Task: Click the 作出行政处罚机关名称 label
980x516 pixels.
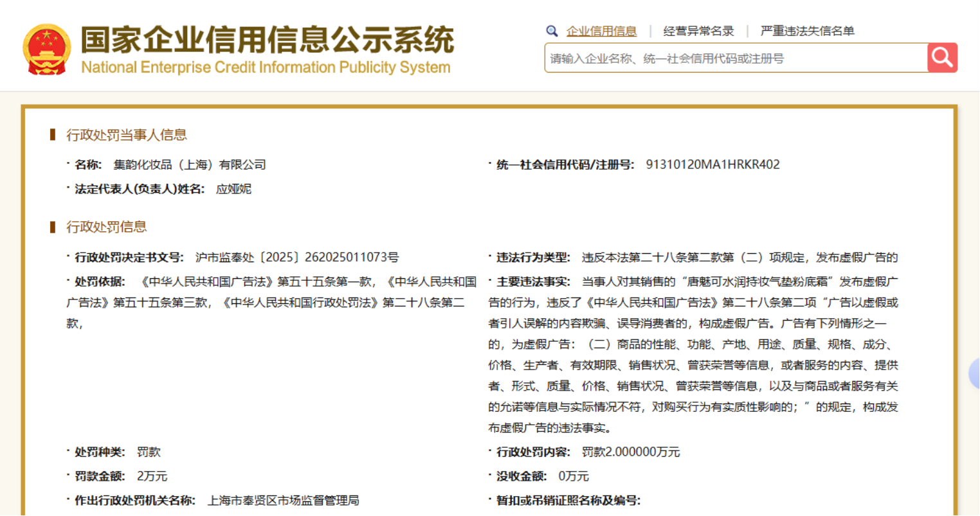Action: 135,501
